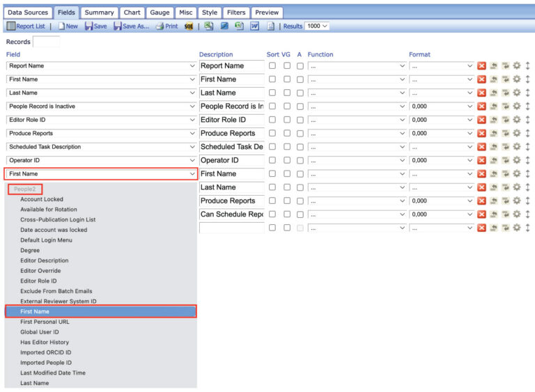535x392 pixels.
Task: Open advanced settings gear for Last Name row
Action: pyautogui.click(x=517, y=93)
